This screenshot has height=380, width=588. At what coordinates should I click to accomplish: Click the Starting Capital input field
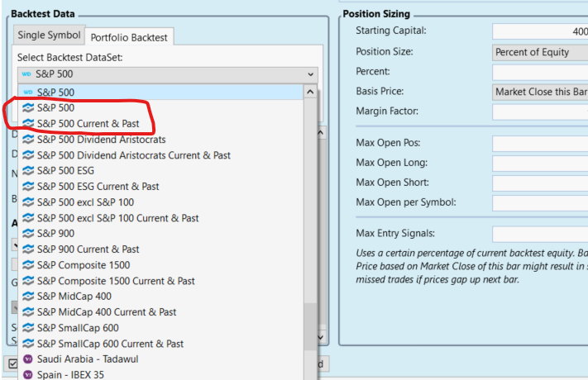pyautogui.click(x=540, y=31)
